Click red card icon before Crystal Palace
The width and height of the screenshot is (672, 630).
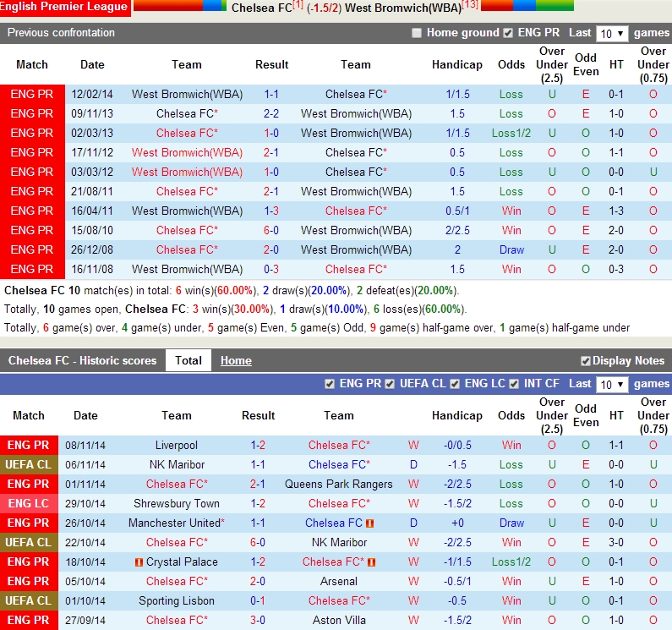(x=139, y=562)
